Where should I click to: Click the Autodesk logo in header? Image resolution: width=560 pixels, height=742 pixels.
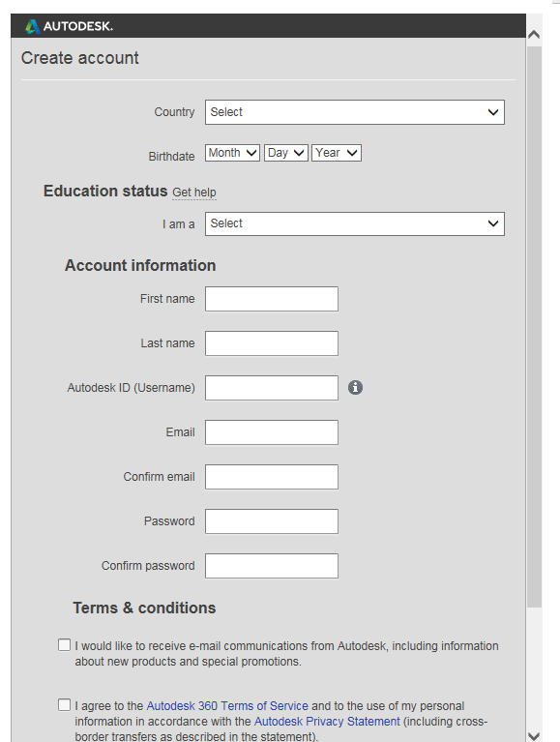(x=69, y=26)
